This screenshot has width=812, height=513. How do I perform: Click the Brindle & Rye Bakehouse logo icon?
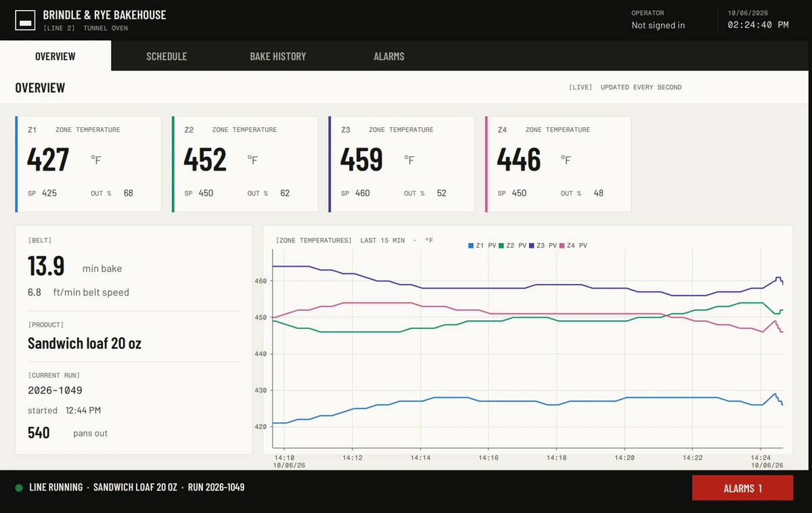[26, 20]
